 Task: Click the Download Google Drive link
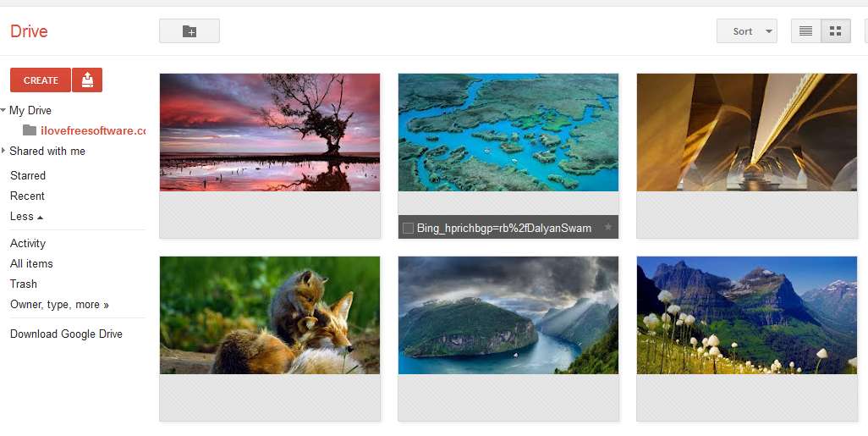67,334
